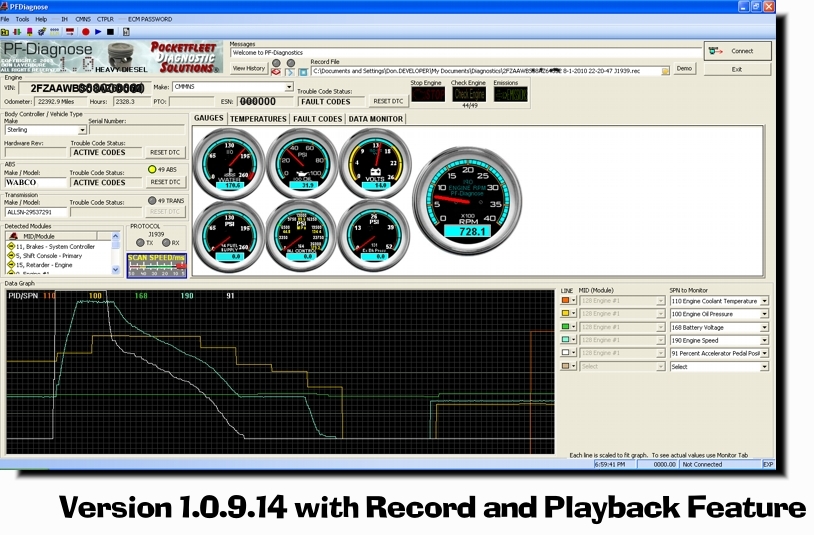Click the TX protocol indicator
The height and width of the screenshot is (535, 814).
[x=140, y=242]
